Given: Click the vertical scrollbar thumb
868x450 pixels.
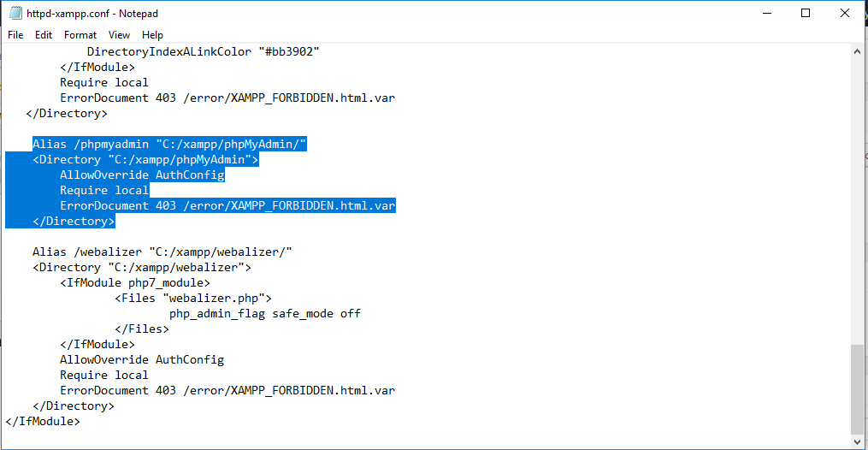Looking at the screenshot, I should [858, 389].
